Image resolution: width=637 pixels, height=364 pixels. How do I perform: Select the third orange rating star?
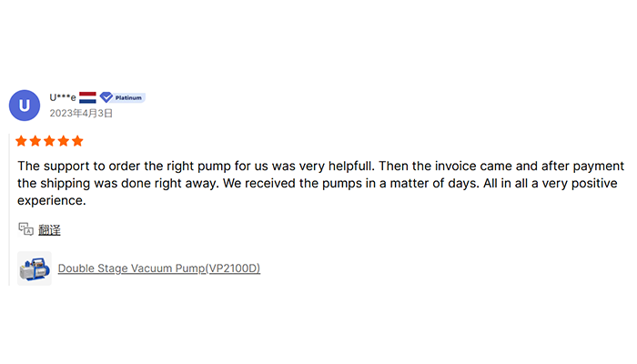pyautogui.click(x=49, y=141)
